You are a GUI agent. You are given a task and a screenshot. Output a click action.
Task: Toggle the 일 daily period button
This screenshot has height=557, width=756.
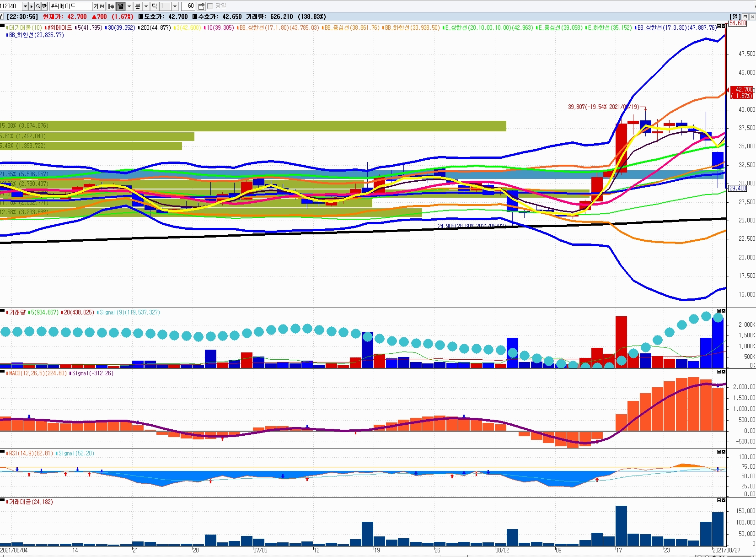pos(121,6)
